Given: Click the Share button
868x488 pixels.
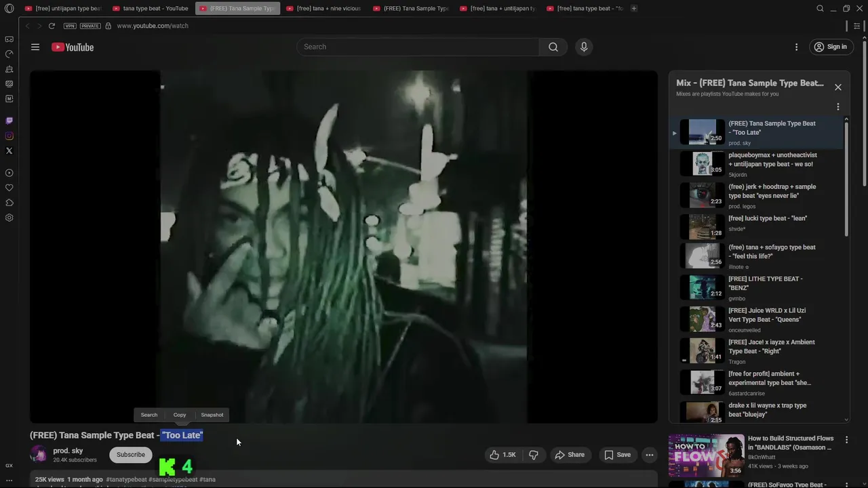Looking at the screenshot, I should (570, 455).
